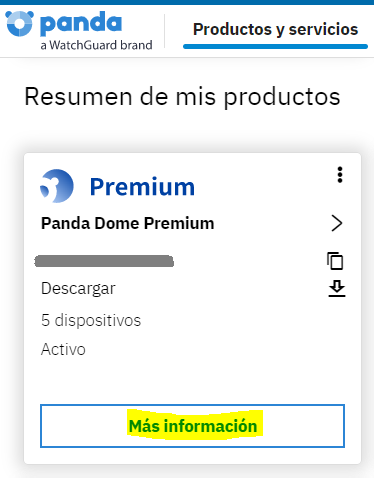Select the blue Premium title
Screen dimensions: 374x478
(x=142, y=187)
